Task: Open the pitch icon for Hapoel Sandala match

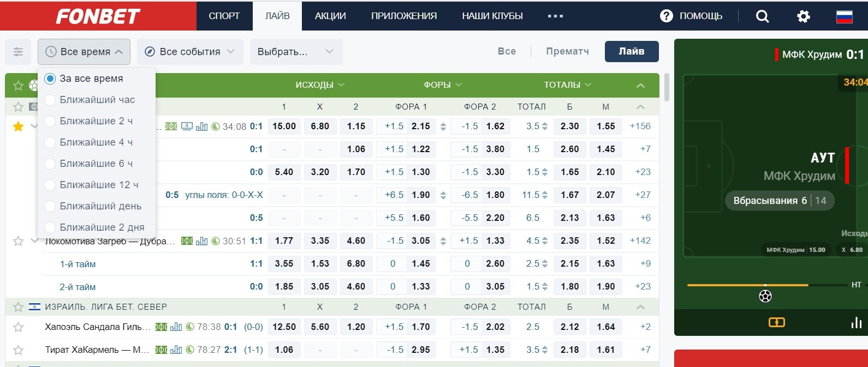Action: coord(161,327)
